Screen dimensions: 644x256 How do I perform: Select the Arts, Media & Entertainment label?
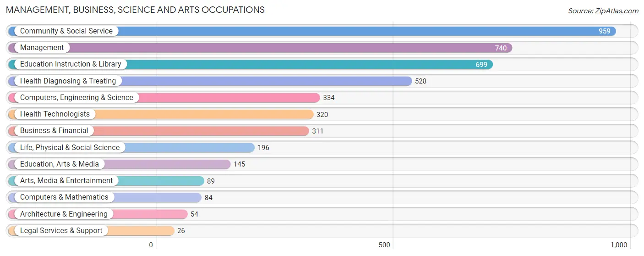tap(66, 181)
